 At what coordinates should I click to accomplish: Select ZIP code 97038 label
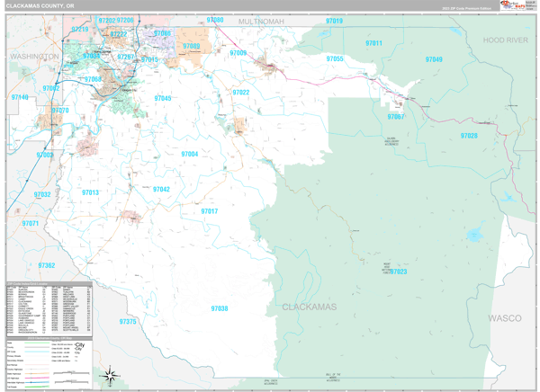click(220, 308)
